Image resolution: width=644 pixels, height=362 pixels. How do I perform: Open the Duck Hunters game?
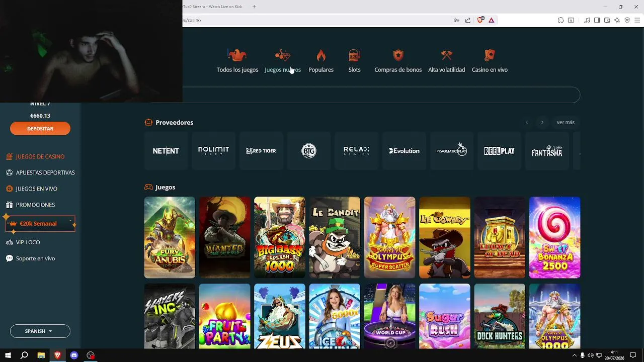(500, 316)
